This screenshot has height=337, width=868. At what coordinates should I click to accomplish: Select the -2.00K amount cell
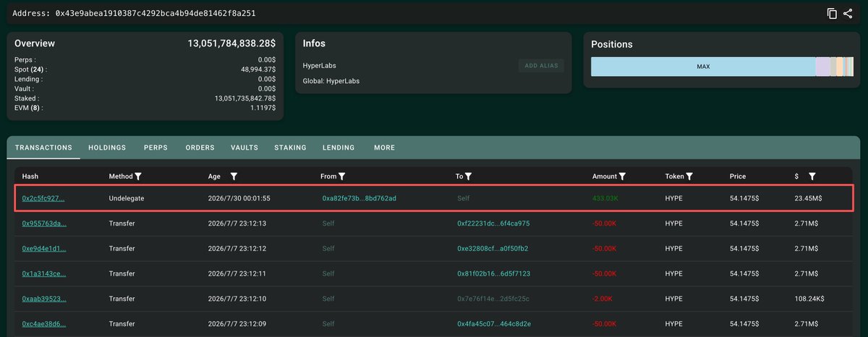tap(604, 299)
